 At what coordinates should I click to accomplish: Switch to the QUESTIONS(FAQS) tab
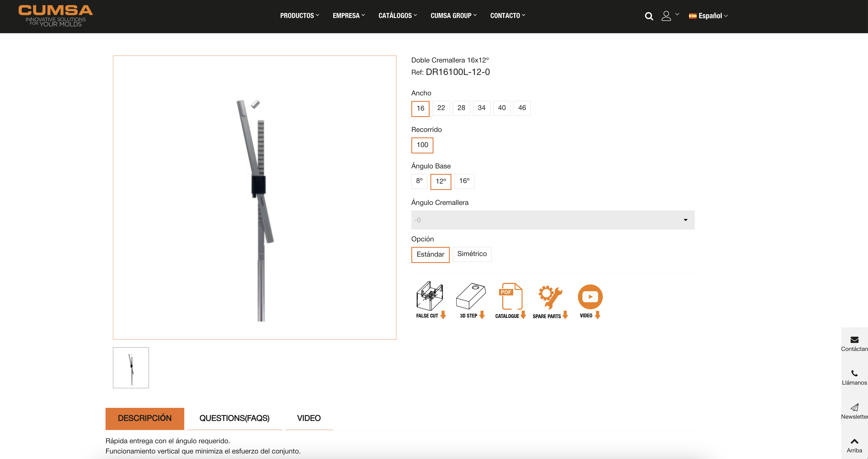[x=234, y=418]
